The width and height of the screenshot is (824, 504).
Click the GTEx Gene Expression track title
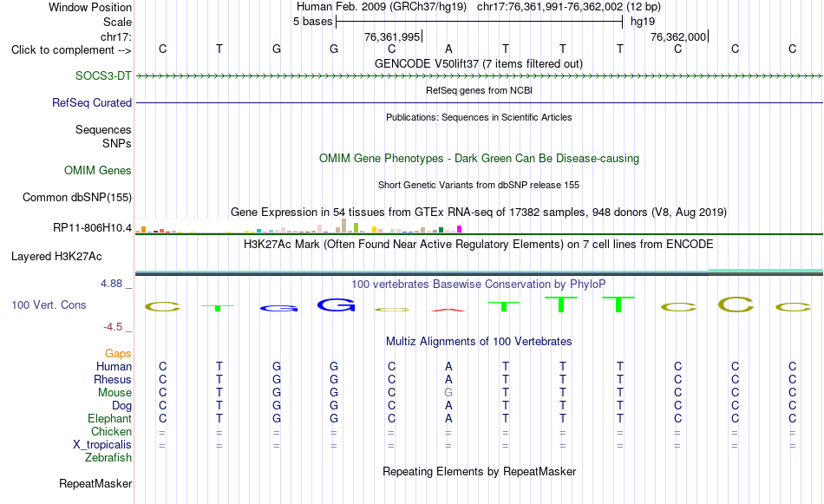point(479,212)
